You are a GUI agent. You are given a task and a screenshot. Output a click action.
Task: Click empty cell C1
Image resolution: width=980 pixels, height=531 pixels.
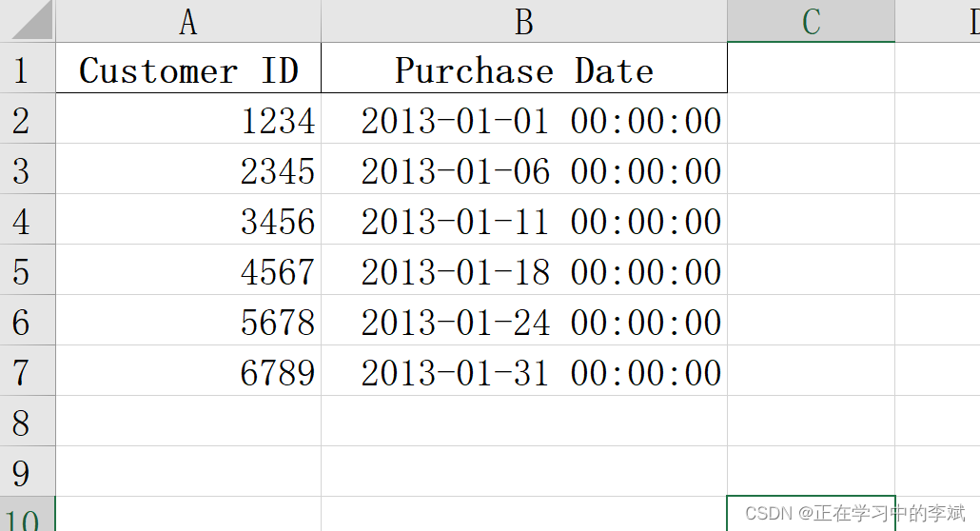coord(811,68)
